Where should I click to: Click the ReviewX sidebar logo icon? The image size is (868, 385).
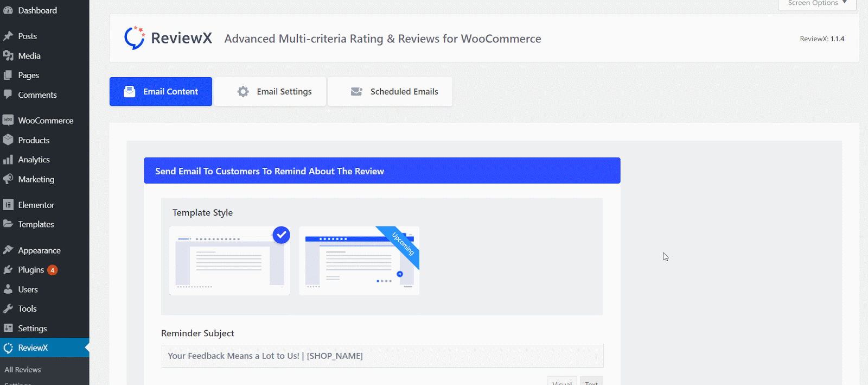[x=8, y=348]
